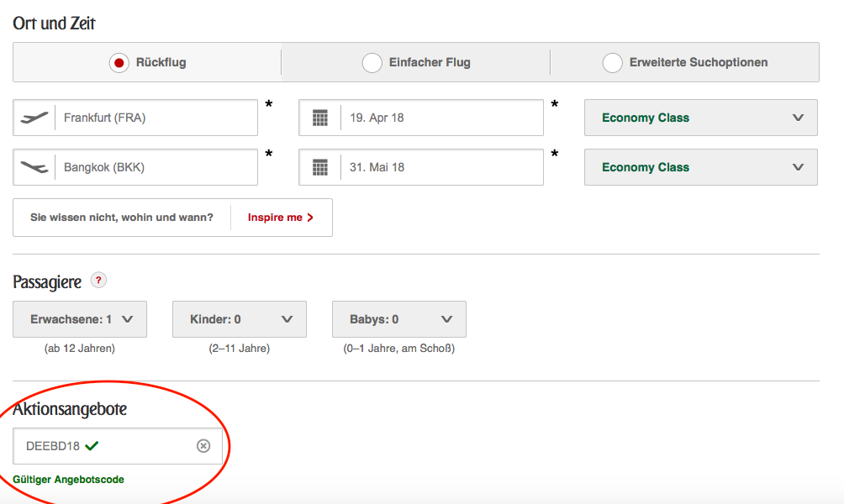Open the Babys: 0 dropdown
844x504 pixels.
399,319
